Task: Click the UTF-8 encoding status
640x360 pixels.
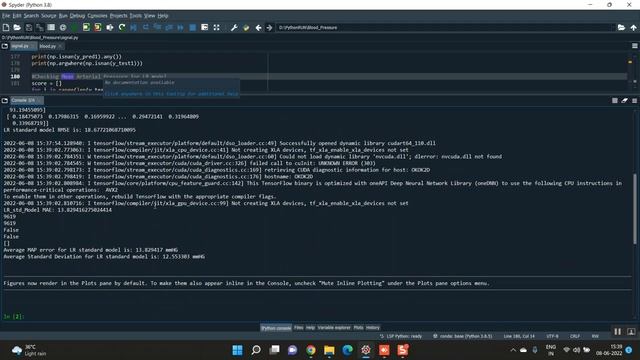Action: pyautogui.click(x=552, y=336)
